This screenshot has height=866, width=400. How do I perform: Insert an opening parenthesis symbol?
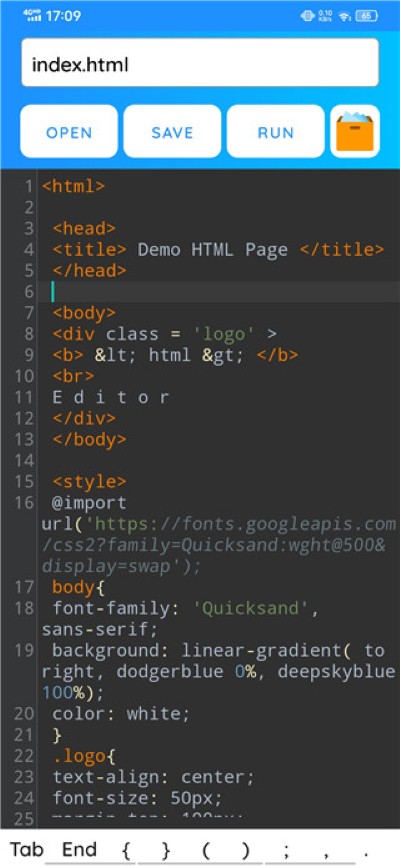[206, 850]
